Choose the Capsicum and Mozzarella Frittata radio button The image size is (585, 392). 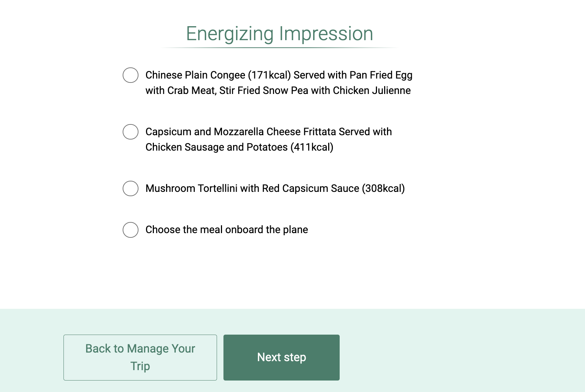(131, 132)
